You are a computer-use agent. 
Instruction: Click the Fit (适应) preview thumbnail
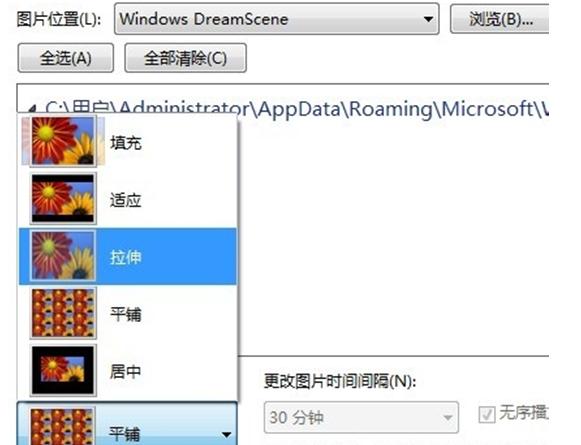tap(63, 198)
